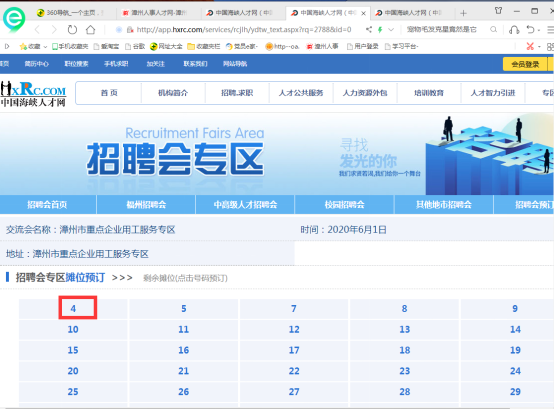Expand the favorites bookmark dropdown arrow
The image size is (554, 410).
point(45,46)
